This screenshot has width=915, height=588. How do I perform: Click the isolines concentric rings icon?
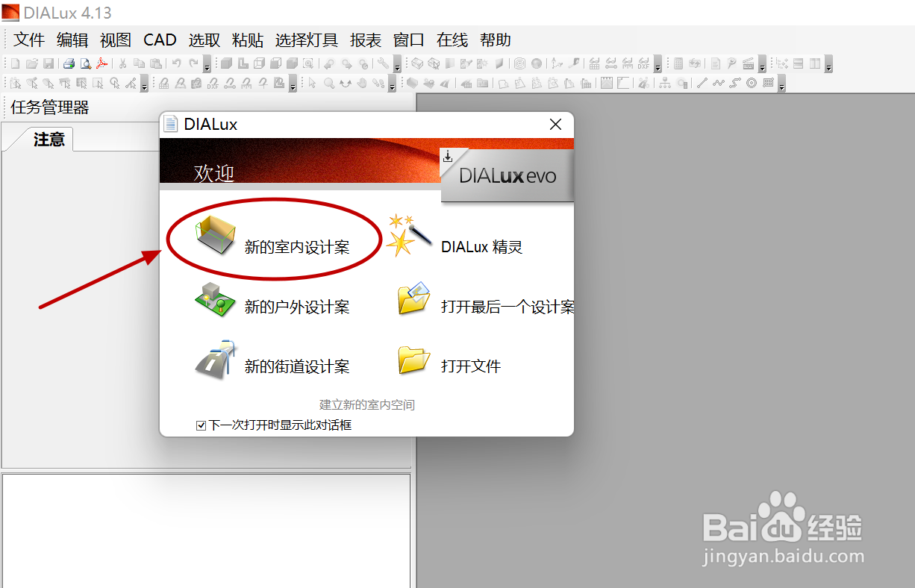[519, 64]
